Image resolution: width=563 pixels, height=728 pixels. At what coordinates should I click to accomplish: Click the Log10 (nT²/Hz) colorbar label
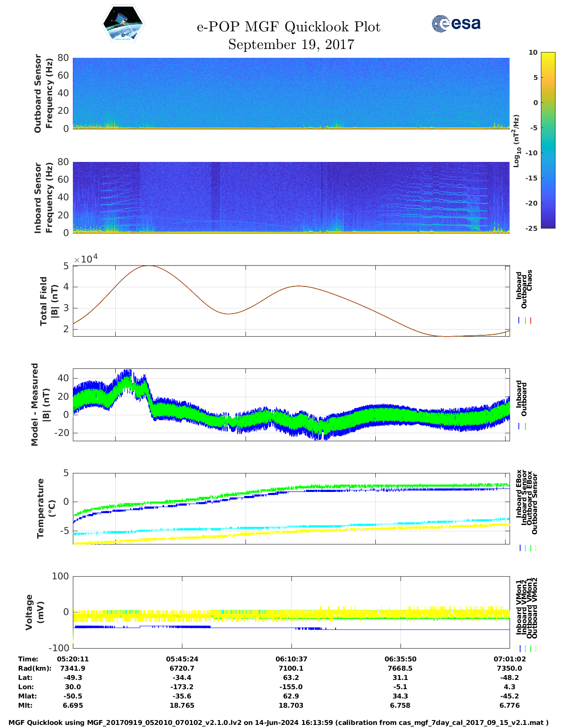516,141
